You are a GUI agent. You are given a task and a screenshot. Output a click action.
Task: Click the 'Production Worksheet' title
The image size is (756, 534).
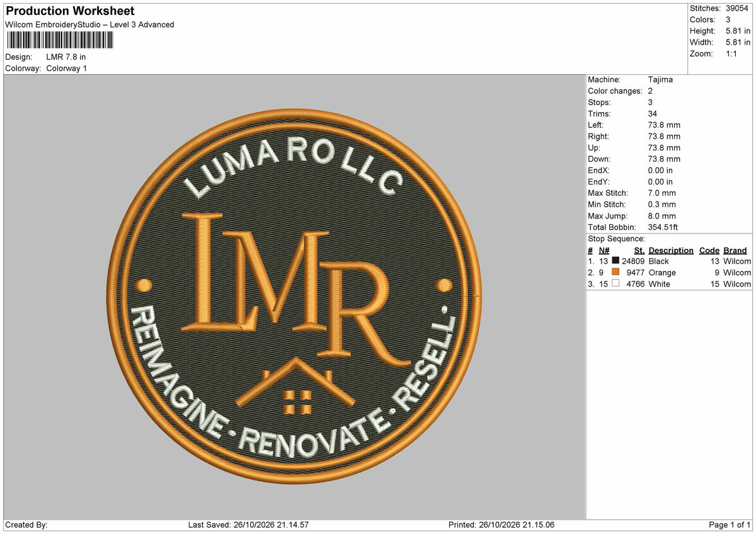(x=70, y=11)
